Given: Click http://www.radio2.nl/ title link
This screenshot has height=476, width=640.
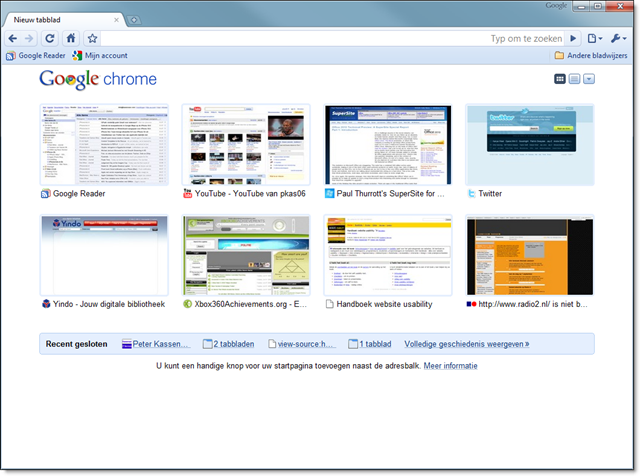Looking at the screenshot, I should [x=533, y=304].
